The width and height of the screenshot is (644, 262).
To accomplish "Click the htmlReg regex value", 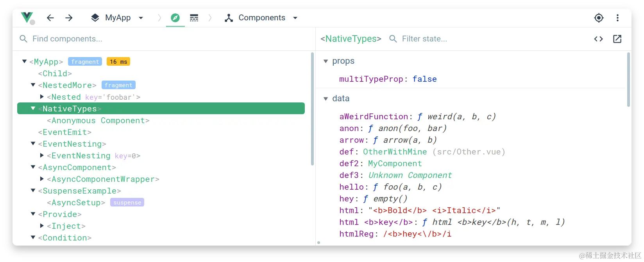I will click(x=417, y=234).
